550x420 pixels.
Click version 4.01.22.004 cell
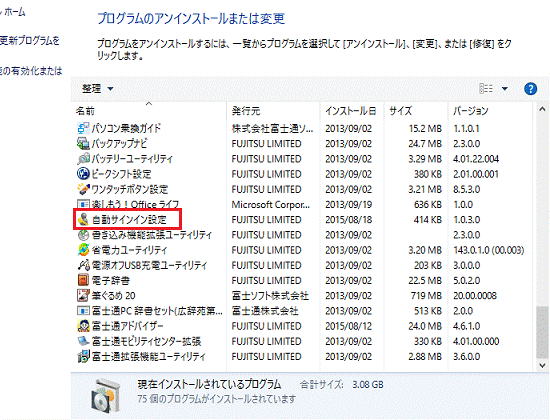(x=476, y=159)
